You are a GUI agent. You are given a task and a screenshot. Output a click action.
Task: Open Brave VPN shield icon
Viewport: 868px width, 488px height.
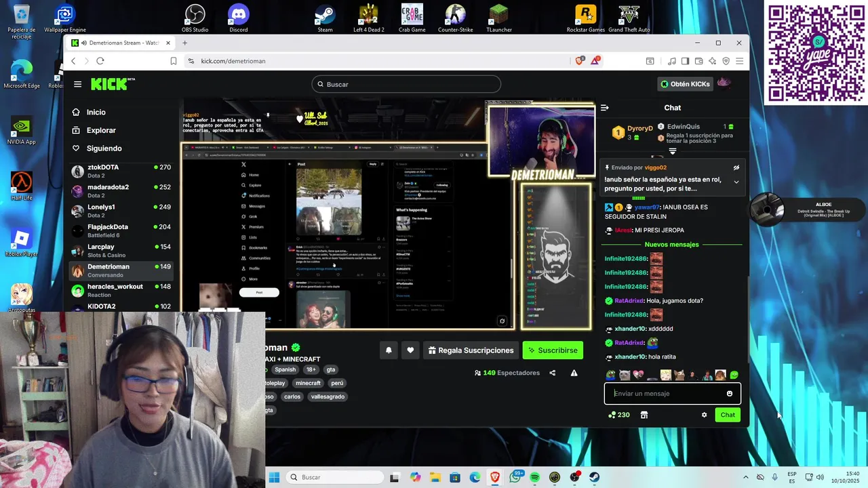coord(726,61)
